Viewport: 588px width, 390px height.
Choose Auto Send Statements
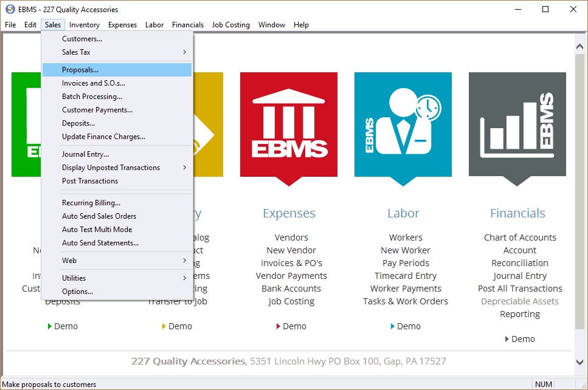[x=117, y=243]
